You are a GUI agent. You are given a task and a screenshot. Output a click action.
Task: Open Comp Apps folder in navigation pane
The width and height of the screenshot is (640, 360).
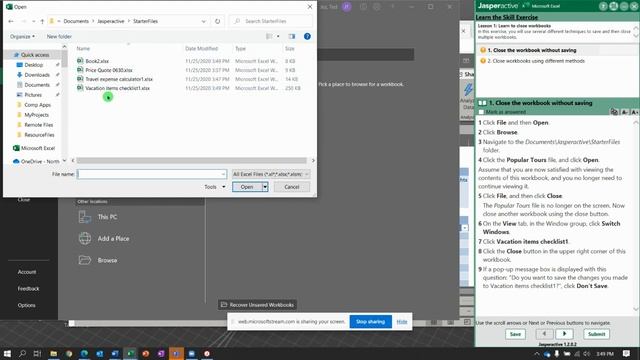(x=37, y=105)
